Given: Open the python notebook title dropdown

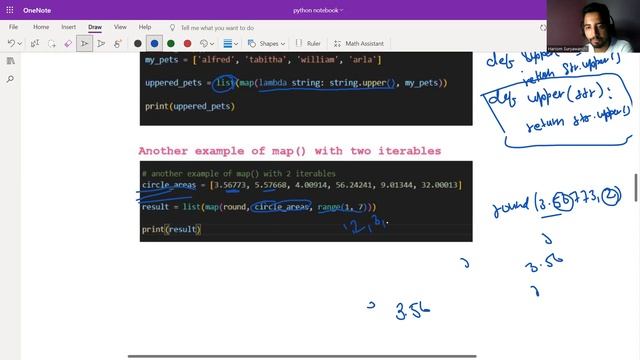Looking at the screenshot, I should [x=318, y=11].
